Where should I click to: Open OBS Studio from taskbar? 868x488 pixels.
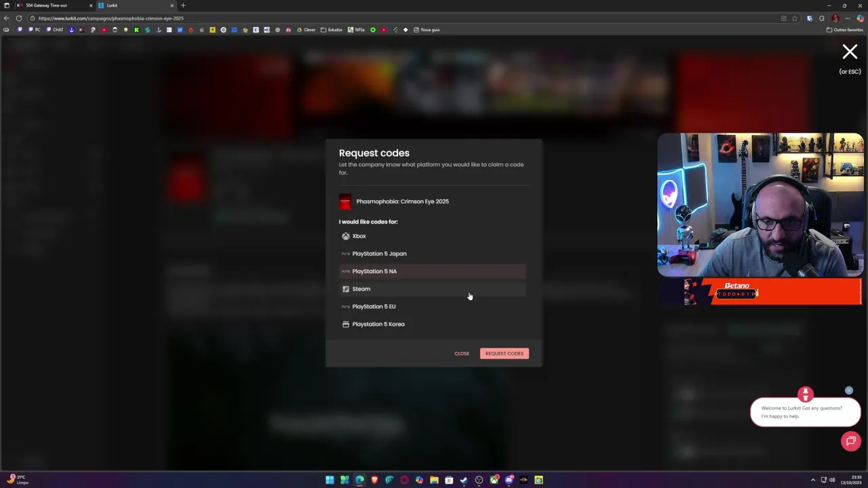(x=479, y=480)
